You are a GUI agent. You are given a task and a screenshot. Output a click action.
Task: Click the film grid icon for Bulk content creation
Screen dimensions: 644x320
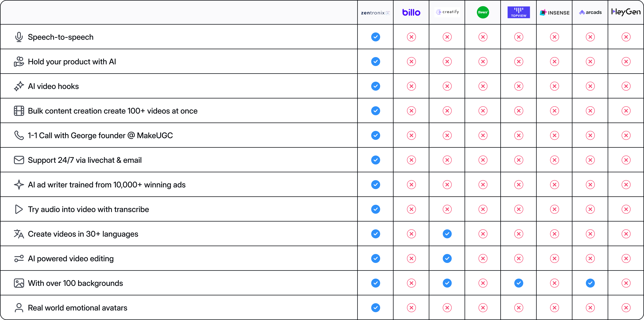coord(19,111)
